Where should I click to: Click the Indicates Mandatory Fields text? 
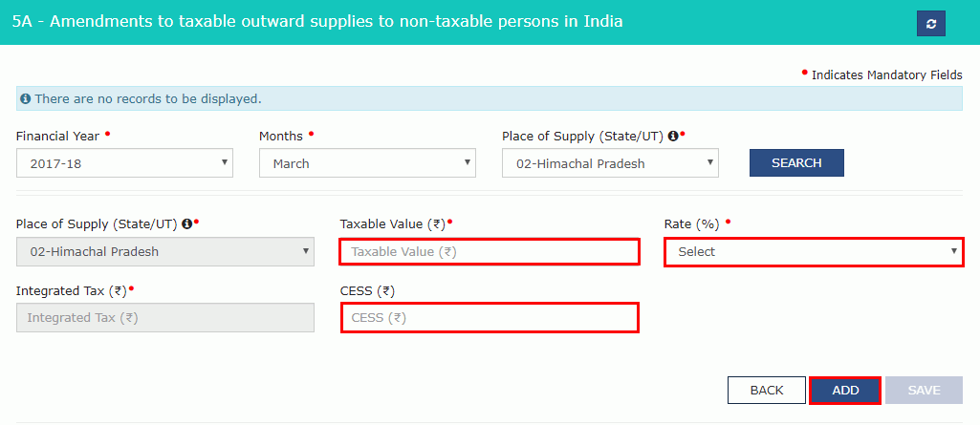tap(886, 75)
